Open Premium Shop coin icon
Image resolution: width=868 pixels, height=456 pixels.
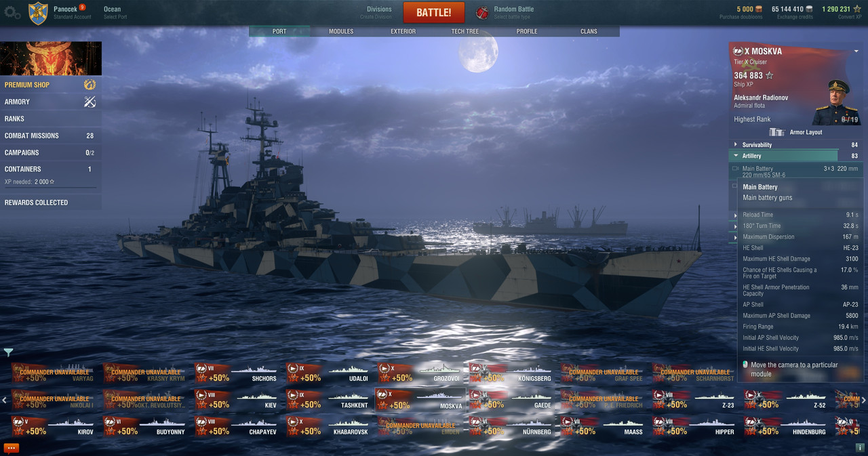click(x=90, y=85)
